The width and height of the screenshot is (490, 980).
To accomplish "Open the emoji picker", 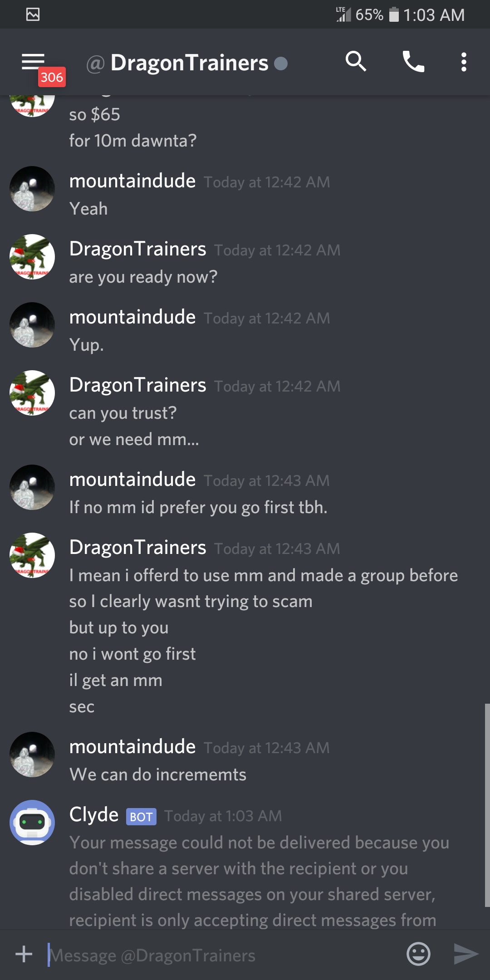I will point(418,954).
